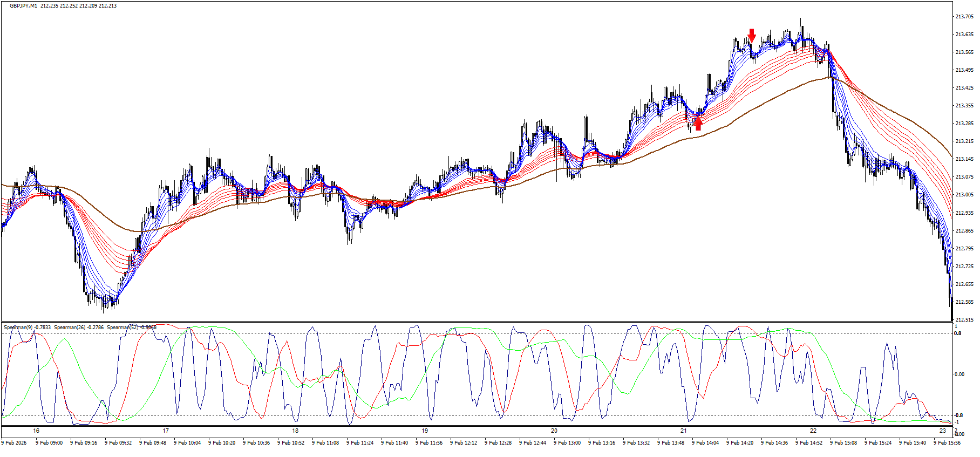Click the GBPJPY,M1 chart title text
This screenshot has height=457, width=980.
pos(24,6)
